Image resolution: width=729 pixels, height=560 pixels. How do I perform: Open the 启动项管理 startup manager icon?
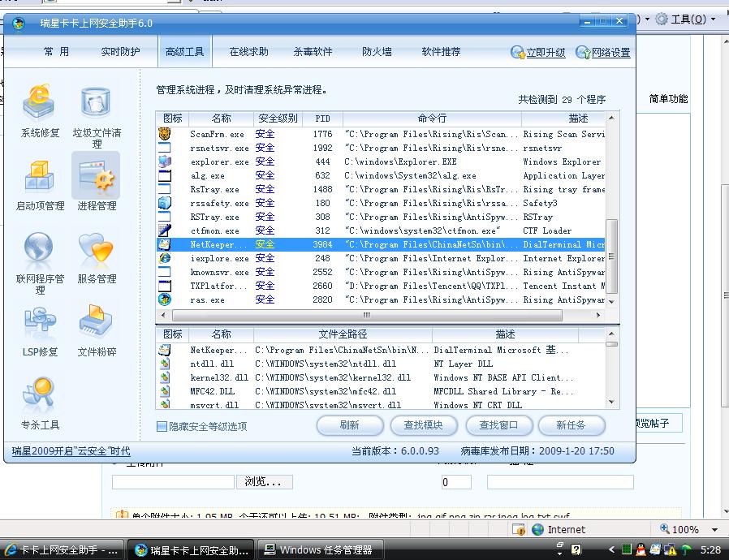point(40,177)
